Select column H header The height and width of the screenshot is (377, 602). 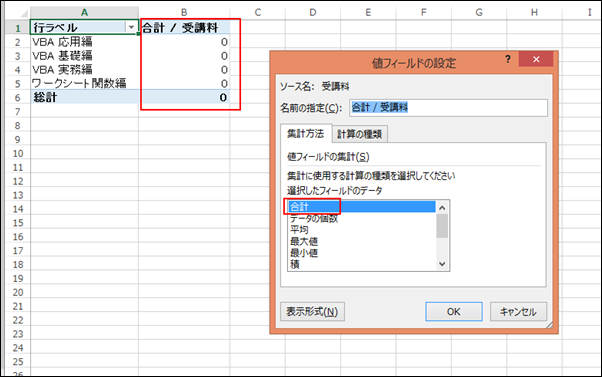534,13
